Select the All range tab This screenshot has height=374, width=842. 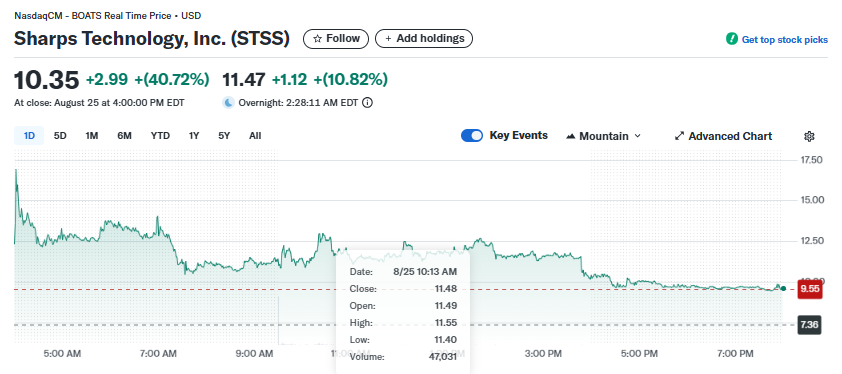pos(255,136)
